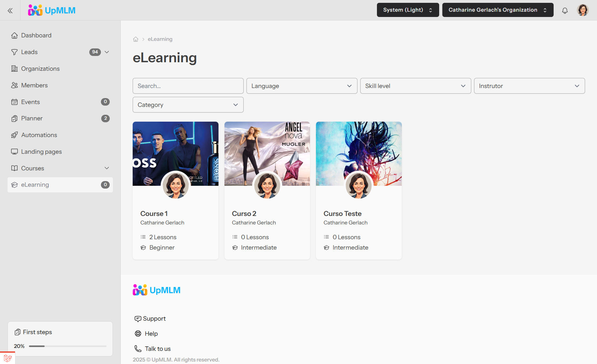Open Catharine Gerlach's Organization switcher
The height and width of the screenshot is (364, 597).
pyautogui.click(x=497, y=10)
